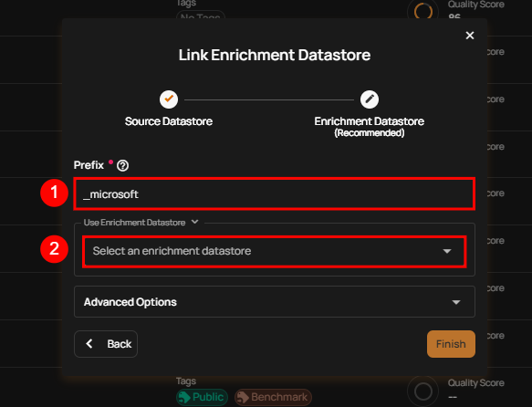This screenshot has width=532, height=407.
Task: Click the Link Enrichment Datastore title
Action: (275, 55)
